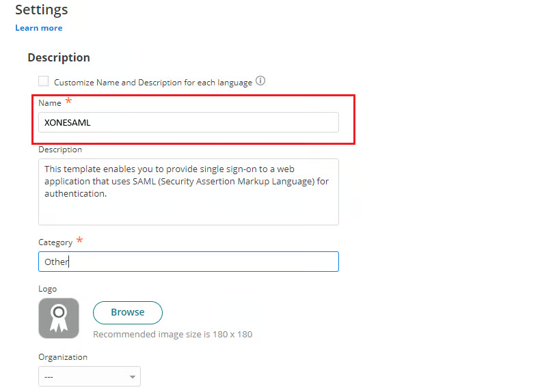Open the Learn more link
Screen dimensions: 555x392
38,28
